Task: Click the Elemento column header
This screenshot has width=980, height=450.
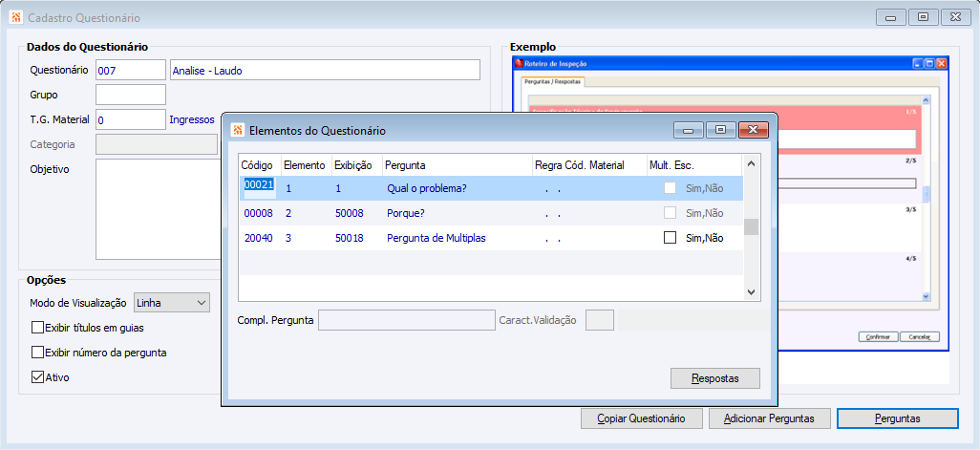Action: click(305, 165)
